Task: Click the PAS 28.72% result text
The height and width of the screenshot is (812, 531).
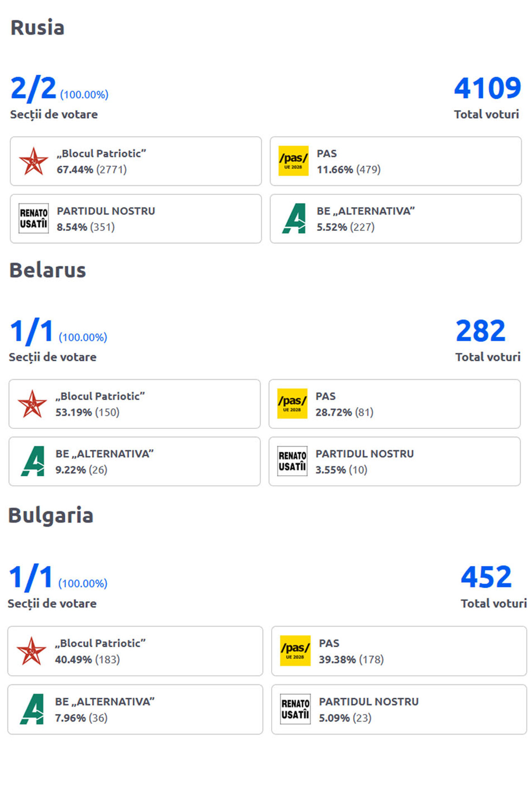Action: coord(344,412)
